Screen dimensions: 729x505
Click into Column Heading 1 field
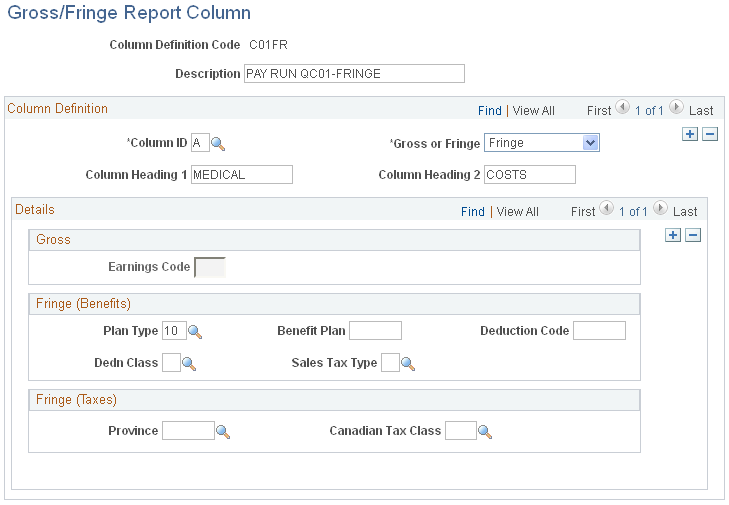242,174
